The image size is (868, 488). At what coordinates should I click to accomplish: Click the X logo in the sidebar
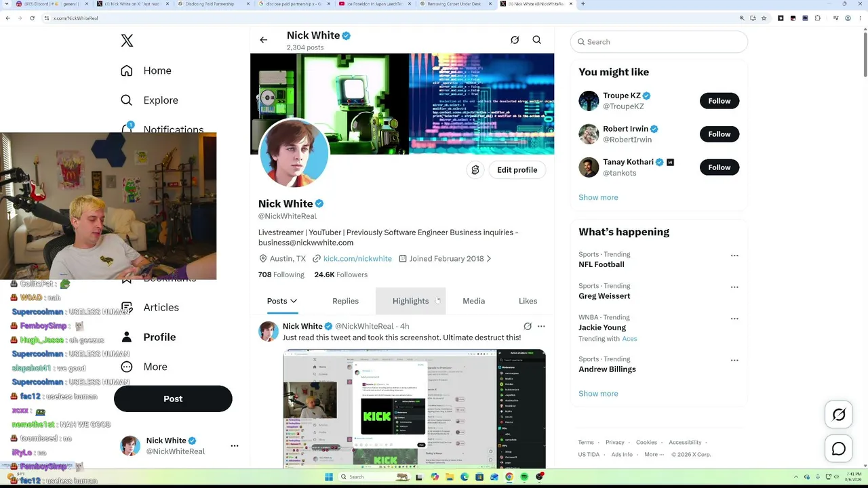coord(127,41)
